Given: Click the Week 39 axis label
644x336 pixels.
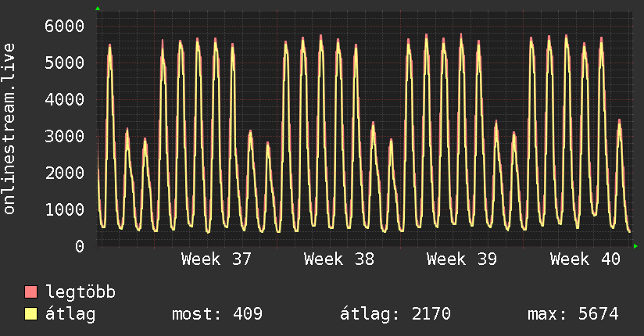Looking at the screenshot, I should pyautogui.click(x=462, y=259).
